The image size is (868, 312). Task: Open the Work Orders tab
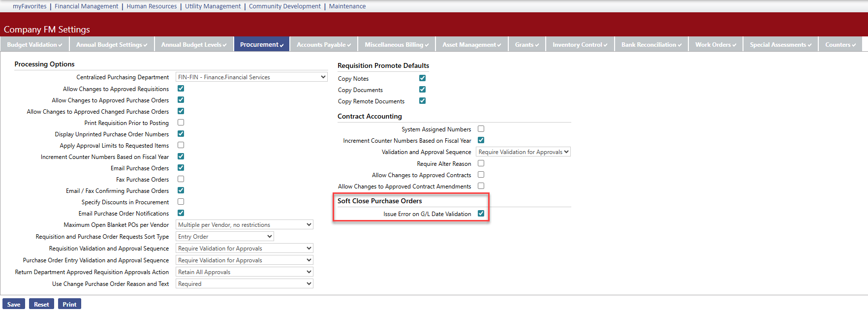pos(715,45)
